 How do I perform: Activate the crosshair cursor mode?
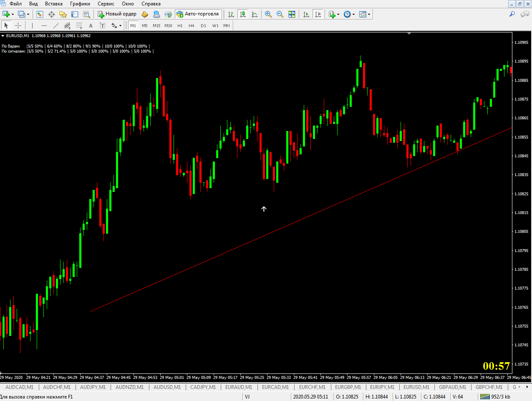pos(18,26)
